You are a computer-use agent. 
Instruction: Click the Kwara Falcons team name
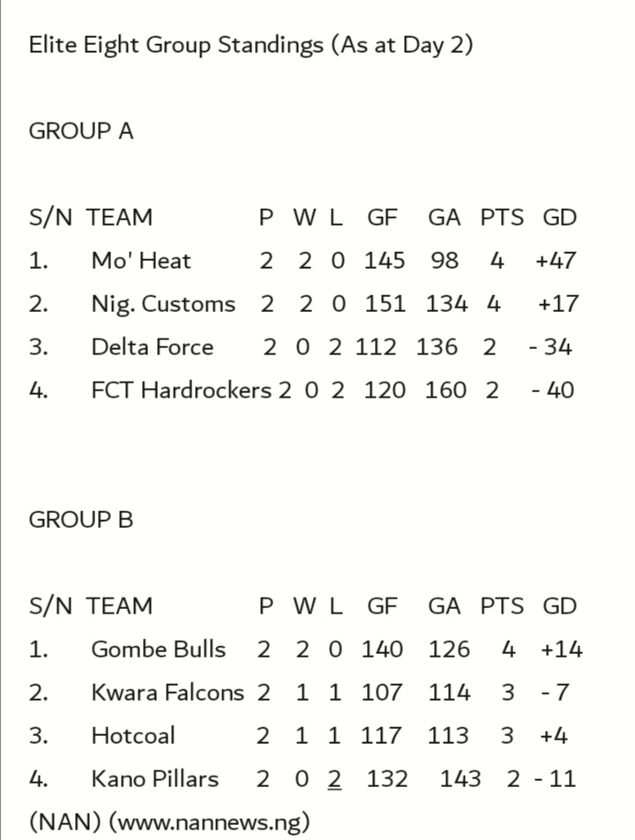coord(167,693)
